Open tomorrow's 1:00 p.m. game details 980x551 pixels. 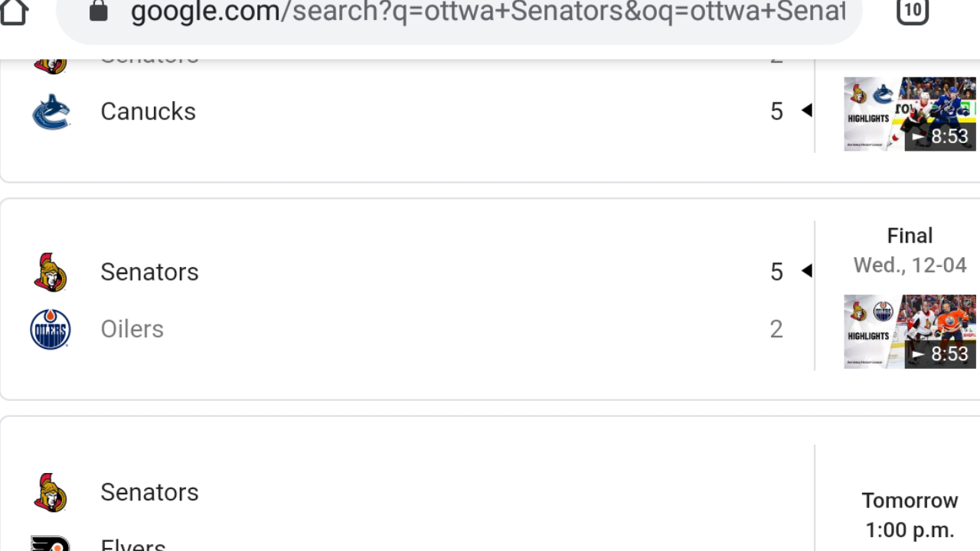pyautogui.click(x=910, y=515)
